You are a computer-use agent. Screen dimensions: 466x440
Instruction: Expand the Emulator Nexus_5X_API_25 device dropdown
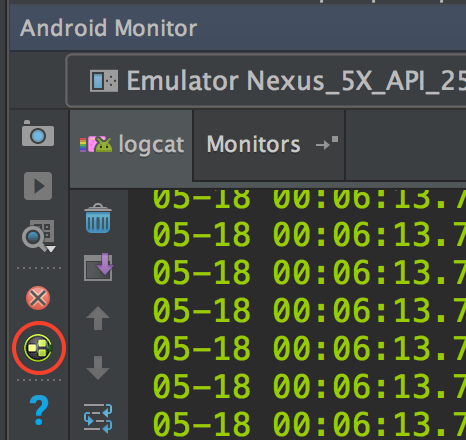[266, 81]
